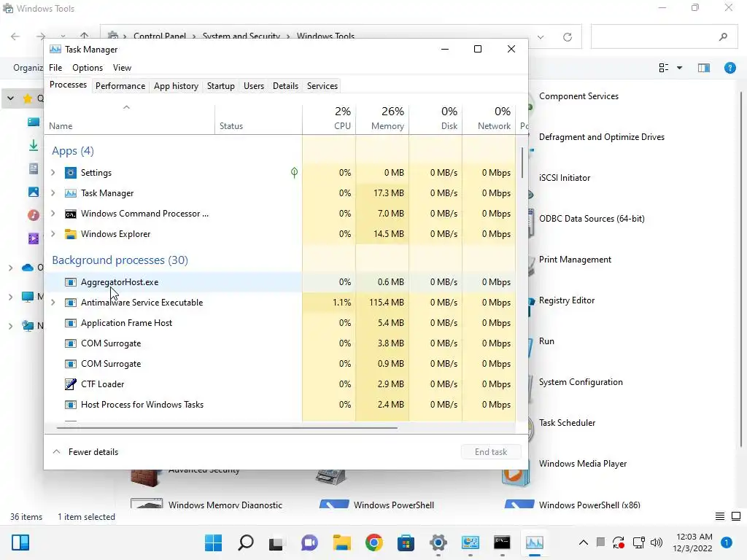Open Microsoft Store from the taskbar
The image size is (747, 560).
tap(406, 542)
